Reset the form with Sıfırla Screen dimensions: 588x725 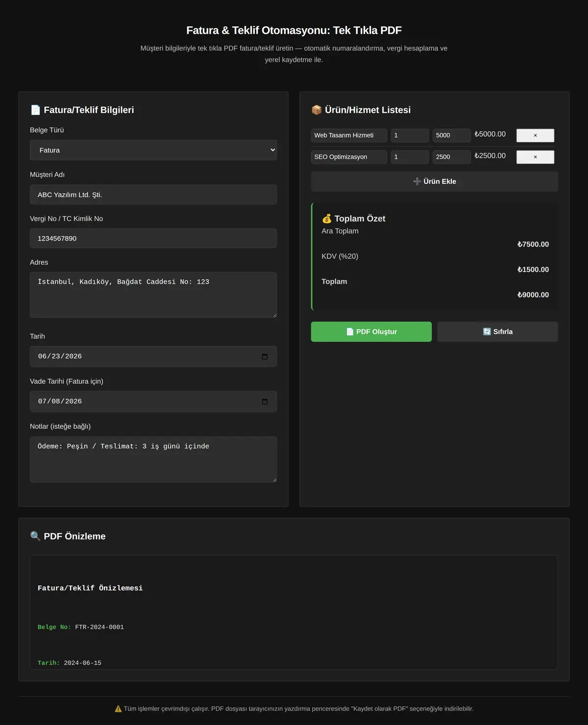pyautogui.click(x=497, y=332)
